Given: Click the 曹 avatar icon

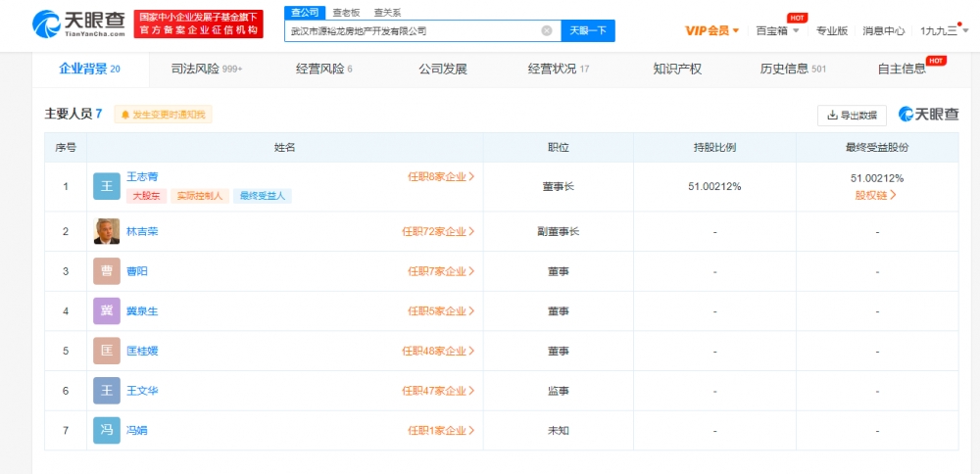Looking at the screenshot, I should [106, 271].
